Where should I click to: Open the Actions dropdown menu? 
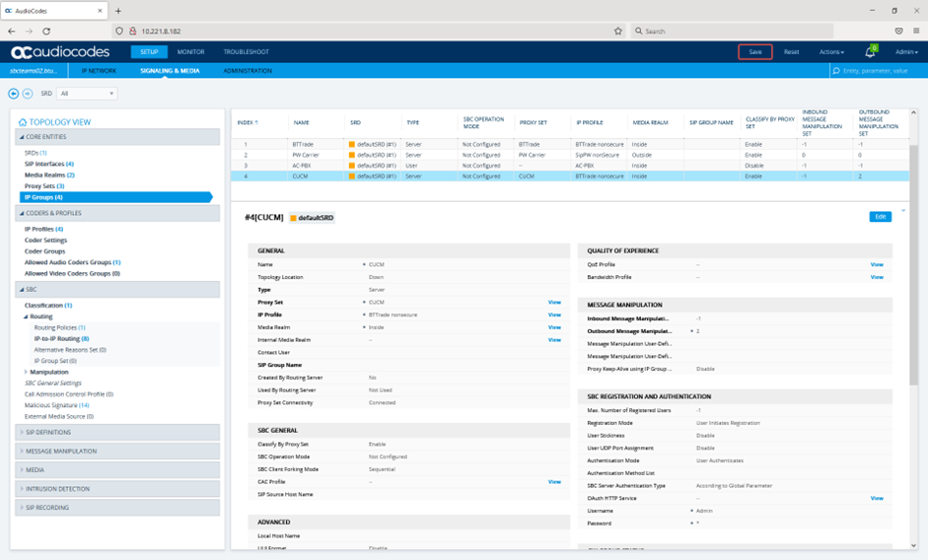[x=831, y=52]
